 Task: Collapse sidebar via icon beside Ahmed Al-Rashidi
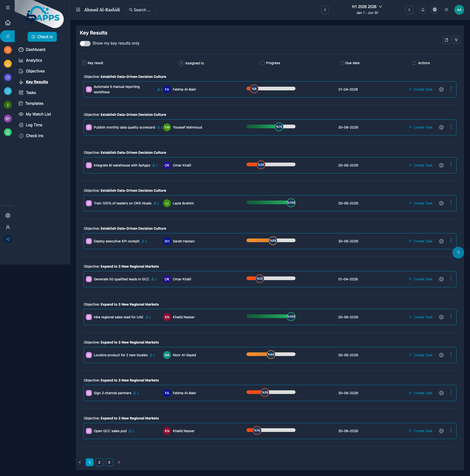coord(78,10)
